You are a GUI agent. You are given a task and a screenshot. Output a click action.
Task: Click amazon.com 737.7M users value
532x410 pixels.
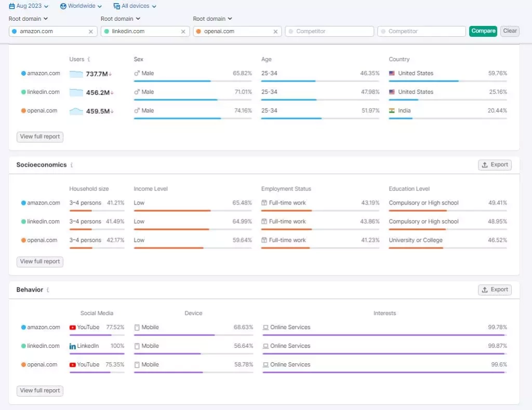(97, 74)
